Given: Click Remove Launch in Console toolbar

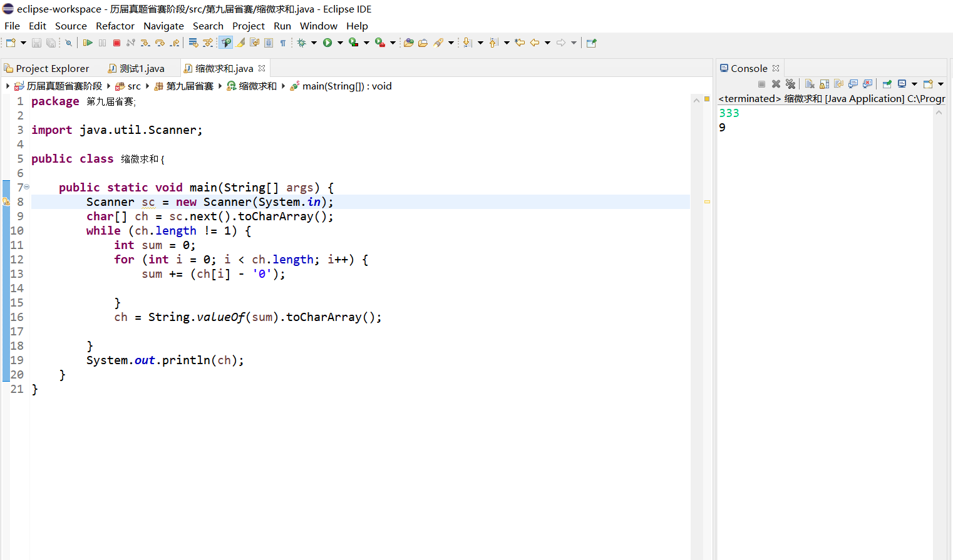Looking at the screenshot, I should point(776,84).
